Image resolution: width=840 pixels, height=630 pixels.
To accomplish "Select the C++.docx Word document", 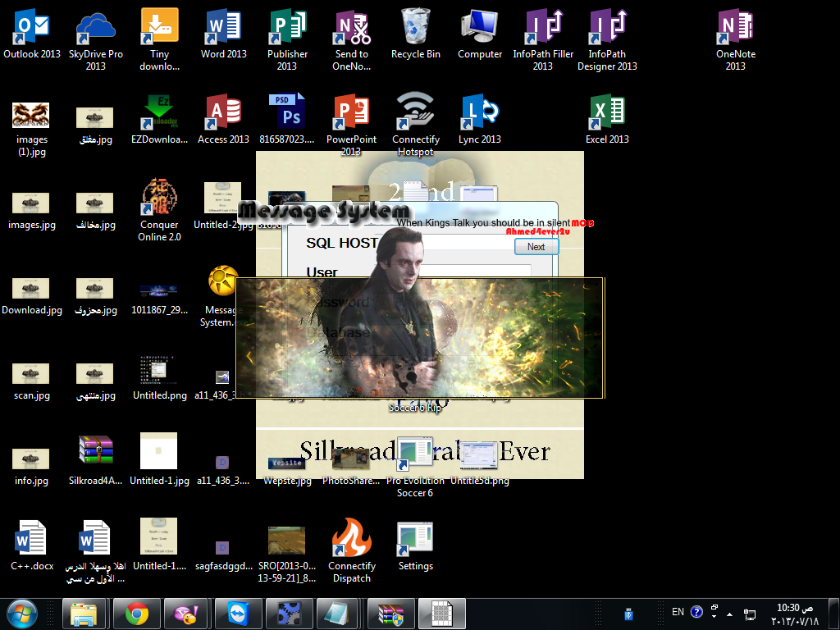I will pyautogui.click(x=30, y=537).
